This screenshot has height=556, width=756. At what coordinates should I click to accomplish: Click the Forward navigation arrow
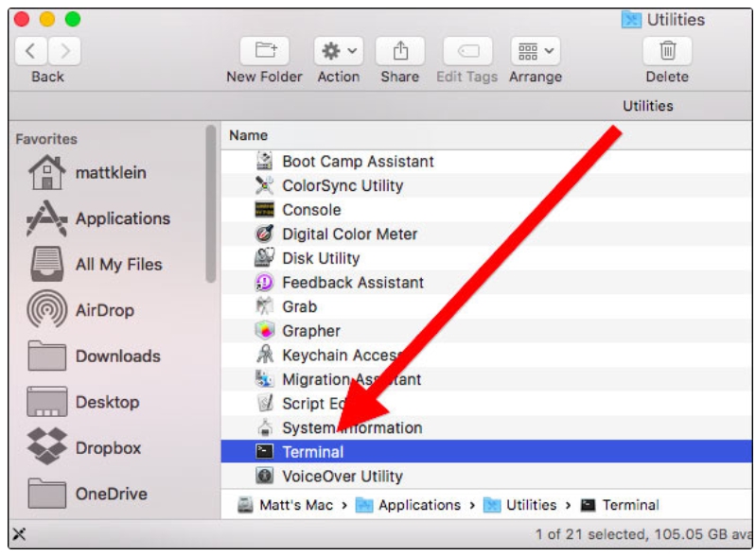65,51
